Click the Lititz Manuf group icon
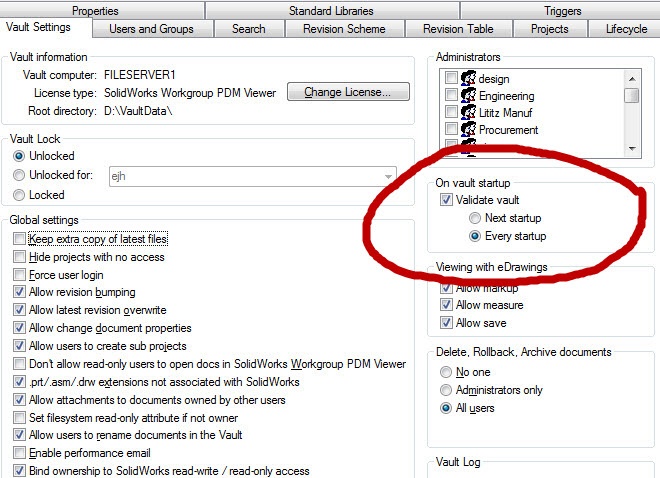Image resolution: width=660 pixels, height=478 pixels. [x=468, y=112]
